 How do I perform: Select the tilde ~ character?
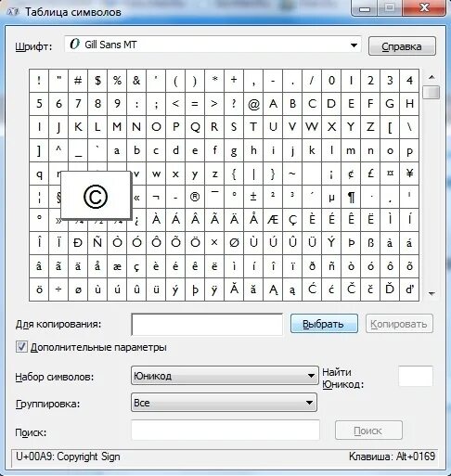pos(292,174)
